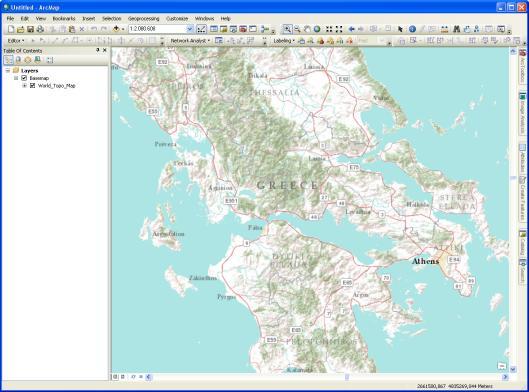
Task: Save the current map document
Action: point(30,29)
